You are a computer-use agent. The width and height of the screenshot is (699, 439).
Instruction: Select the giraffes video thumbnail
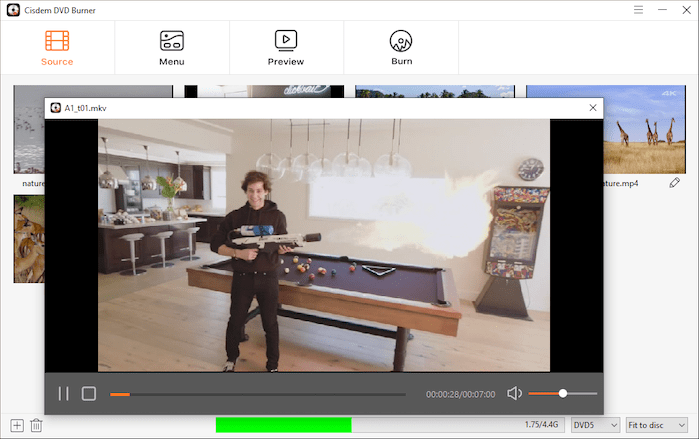click(x=640, y=130)
